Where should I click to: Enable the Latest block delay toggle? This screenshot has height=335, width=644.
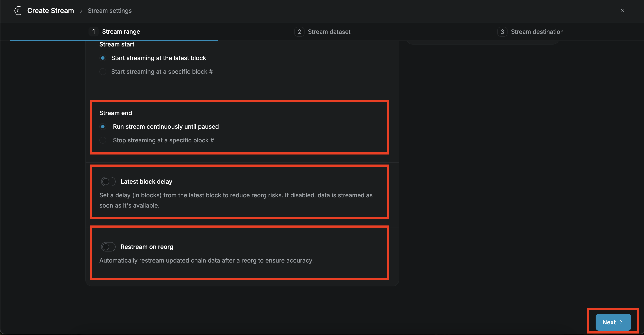pos(108,181)
